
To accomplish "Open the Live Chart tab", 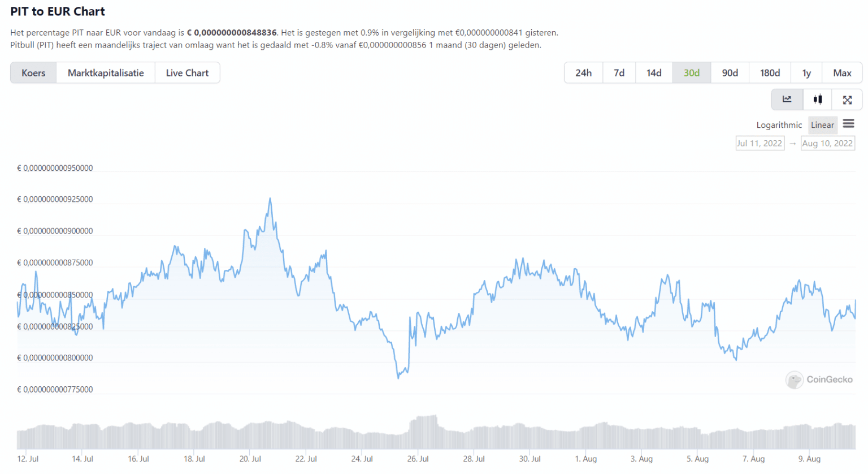I will [187, 73].
